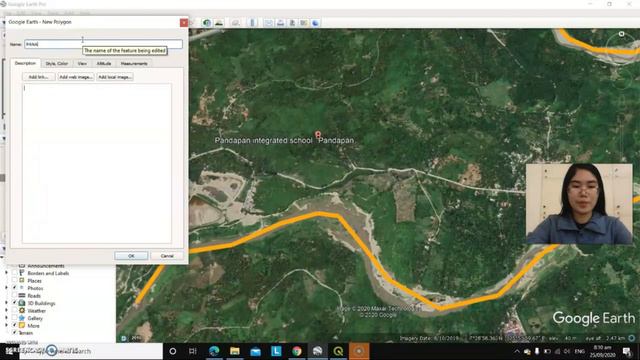The width and height of the screenshot is (640, 360).
Task: Click the view in Google Maps icon
Action: pos(304,23)
